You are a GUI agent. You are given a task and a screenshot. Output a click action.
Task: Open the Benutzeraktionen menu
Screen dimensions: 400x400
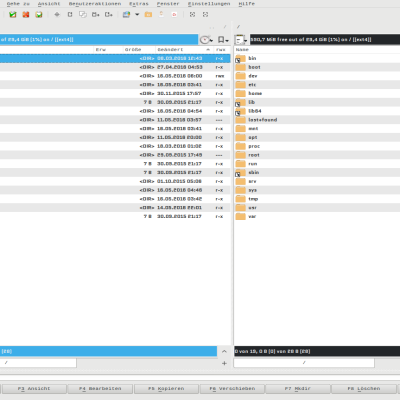coord(95,4)
